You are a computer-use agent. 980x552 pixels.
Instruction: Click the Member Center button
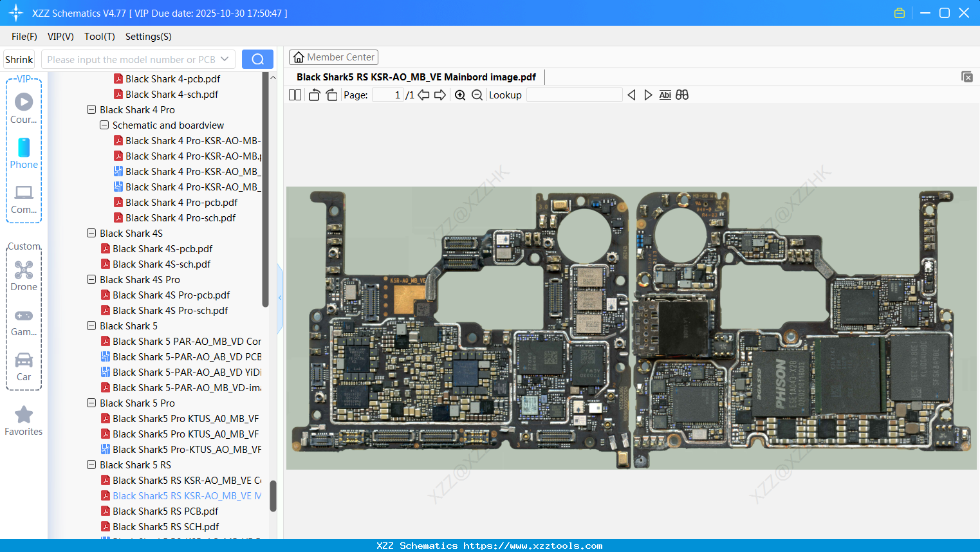pyautogui.click(x=333, y=57)
